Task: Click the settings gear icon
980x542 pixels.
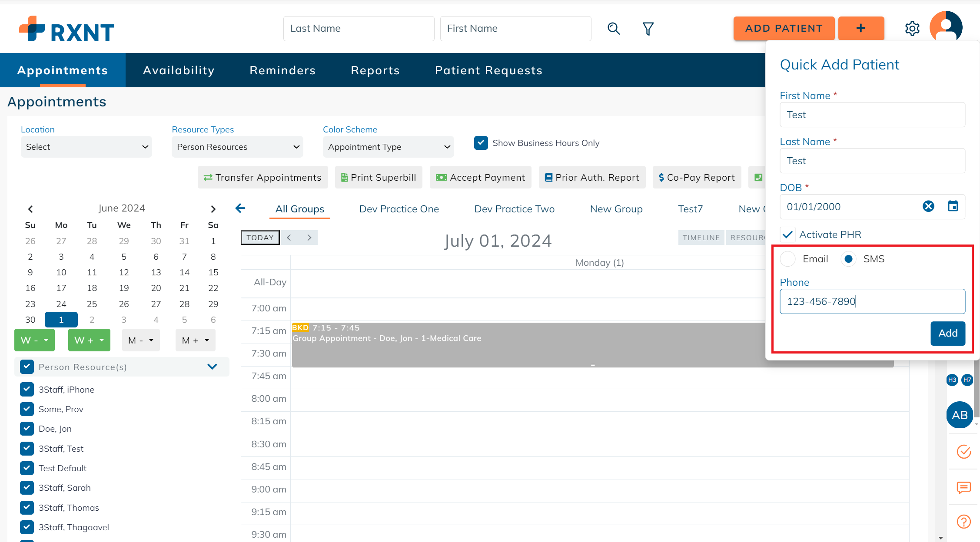Action: [x=912, y=28]
